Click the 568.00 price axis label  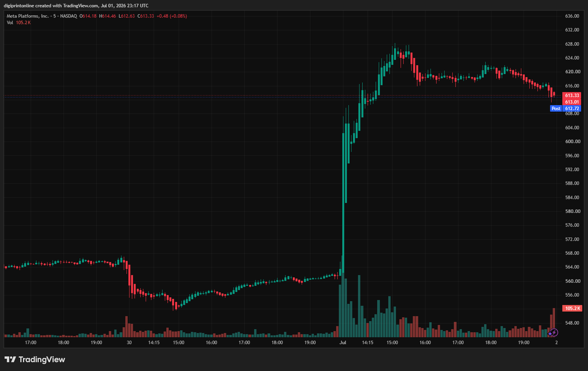point(572,253)
